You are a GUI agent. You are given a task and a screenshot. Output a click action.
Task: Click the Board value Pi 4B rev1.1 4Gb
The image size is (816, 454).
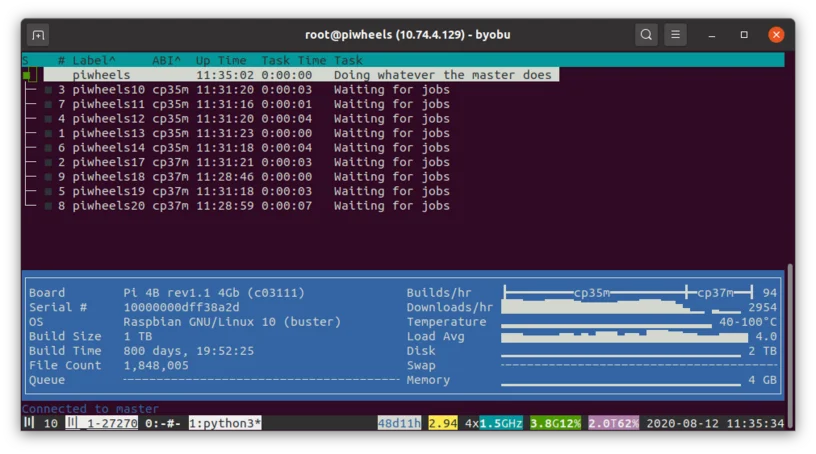click(x=214, y=293)
